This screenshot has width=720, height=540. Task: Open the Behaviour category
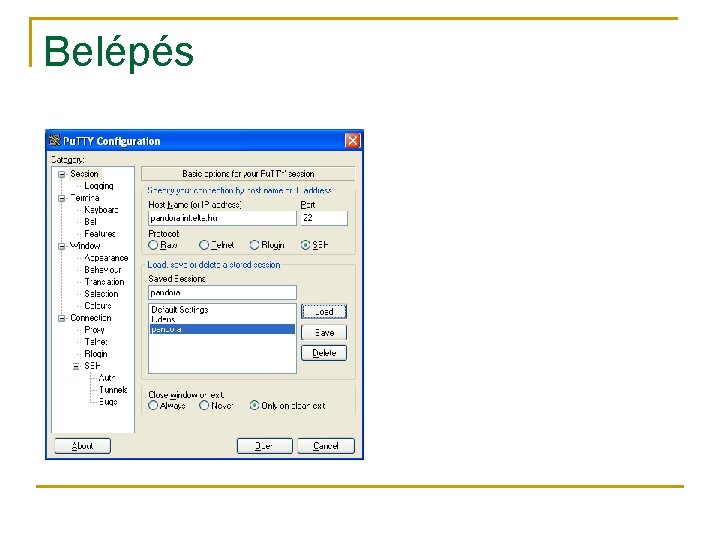point(103,270)
